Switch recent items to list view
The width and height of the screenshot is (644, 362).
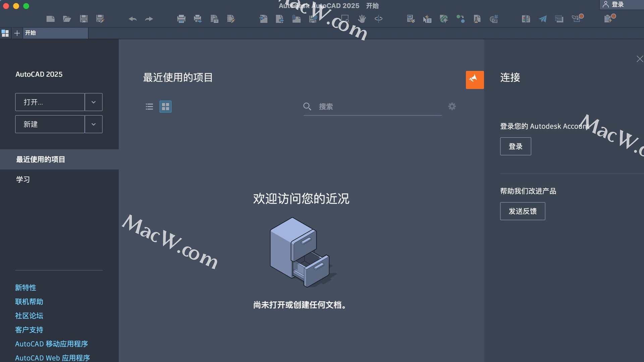(149, 107)
